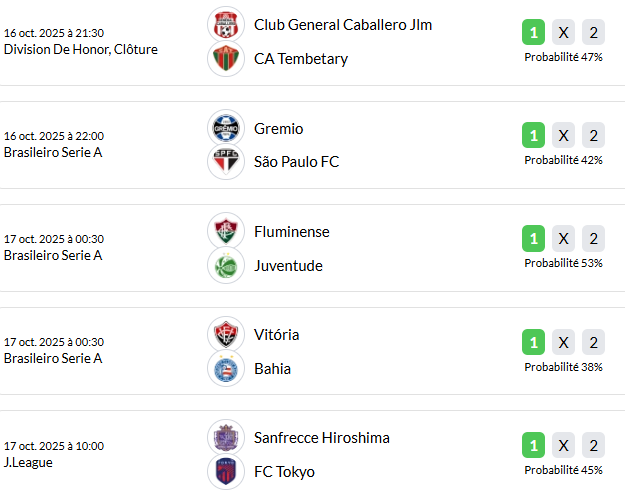Viewport: 625px width, 494px height.
Task: Click the CA Tembetary team logo
Action: 226,59
